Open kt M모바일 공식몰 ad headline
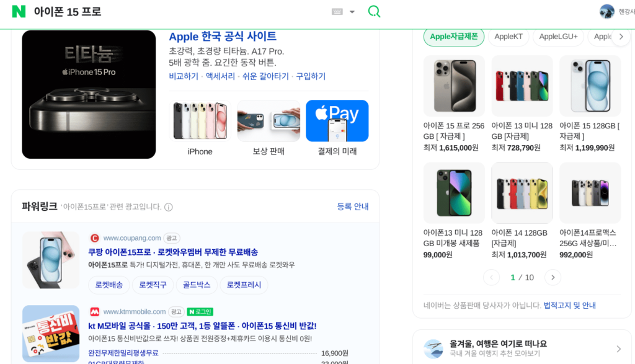 pos(202,326)
